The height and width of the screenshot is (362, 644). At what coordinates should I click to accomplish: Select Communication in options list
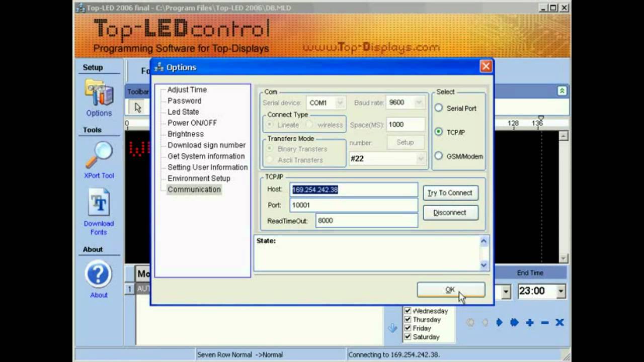[x=194, y=190]
